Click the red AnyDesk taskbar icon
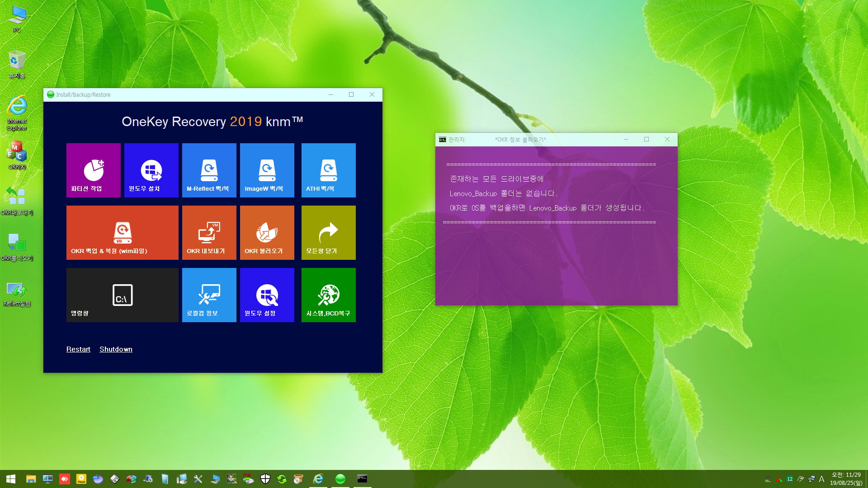 click(x=65, y=479)
